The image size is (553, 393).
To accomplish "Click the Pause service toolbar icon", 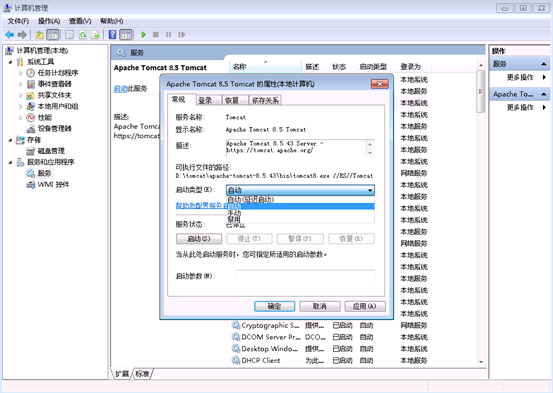I will 169,35.
